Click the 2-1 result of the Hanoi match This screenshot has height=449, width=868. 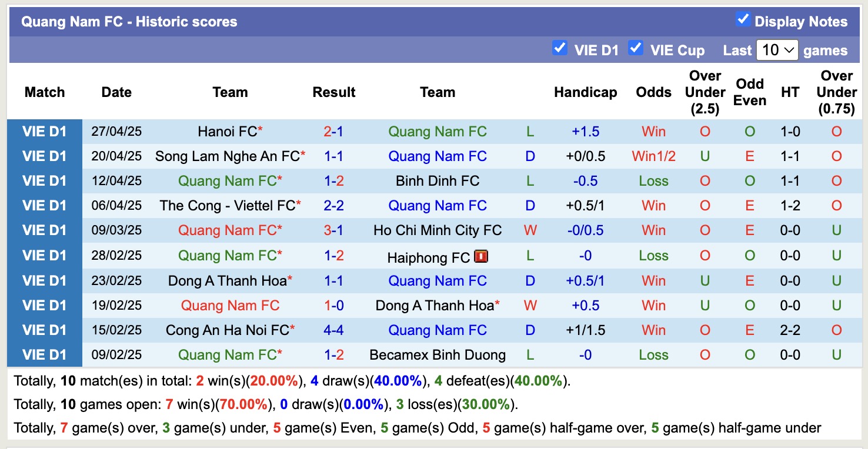click(333, 131)
